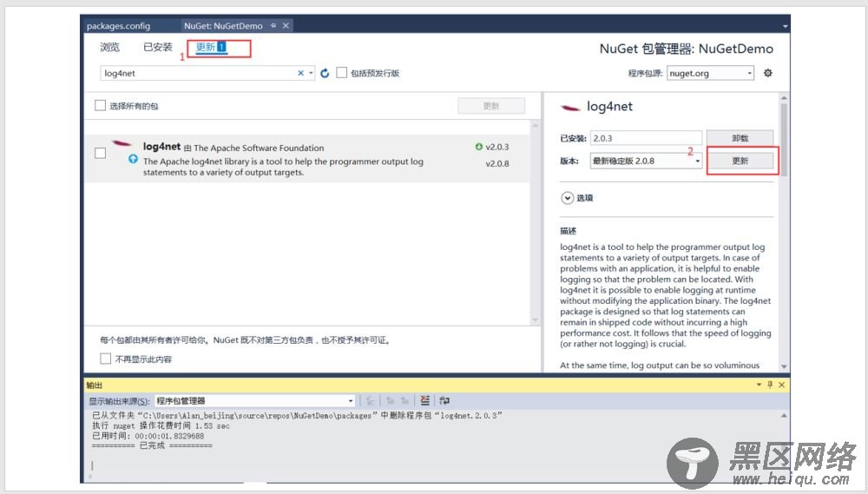Viewport: 868px width, 494px height.
Task: Refresh the NuGet package list
Action: click(325, 73)
